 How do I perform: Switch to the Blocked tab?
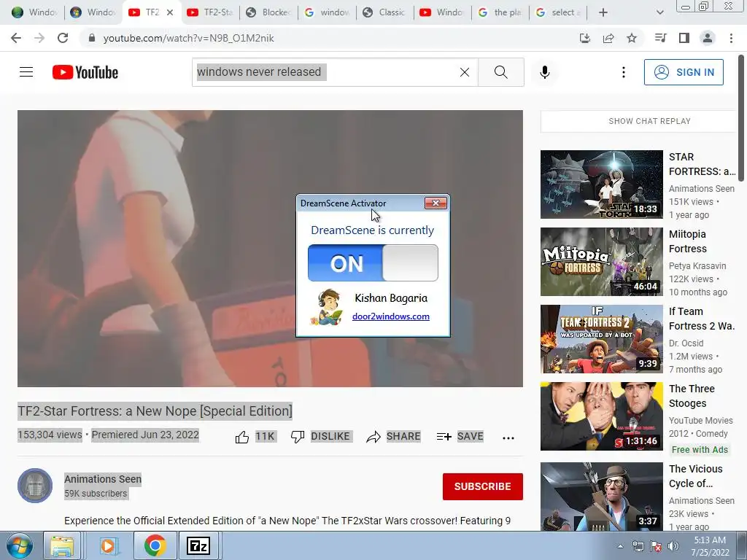269,12
